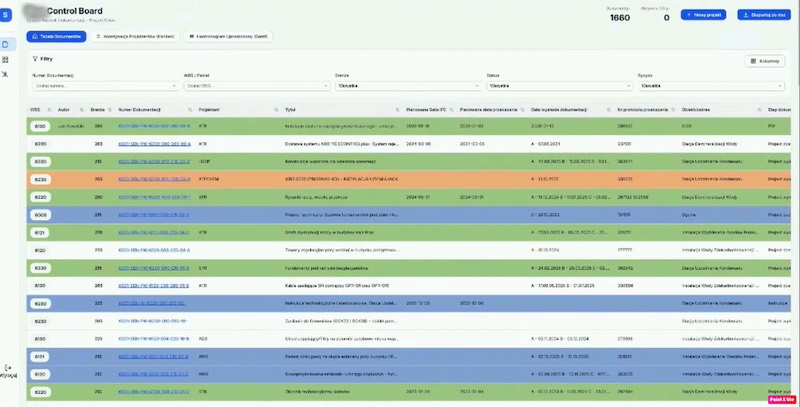800x407 pixels.
Task: Click the blue S logo in sidebar
Action: (8, 15)
